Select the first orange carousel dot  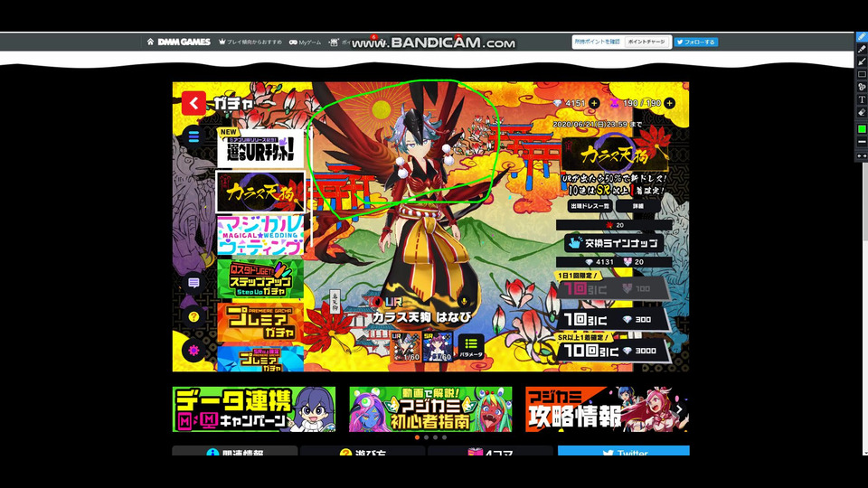[417, 437]
